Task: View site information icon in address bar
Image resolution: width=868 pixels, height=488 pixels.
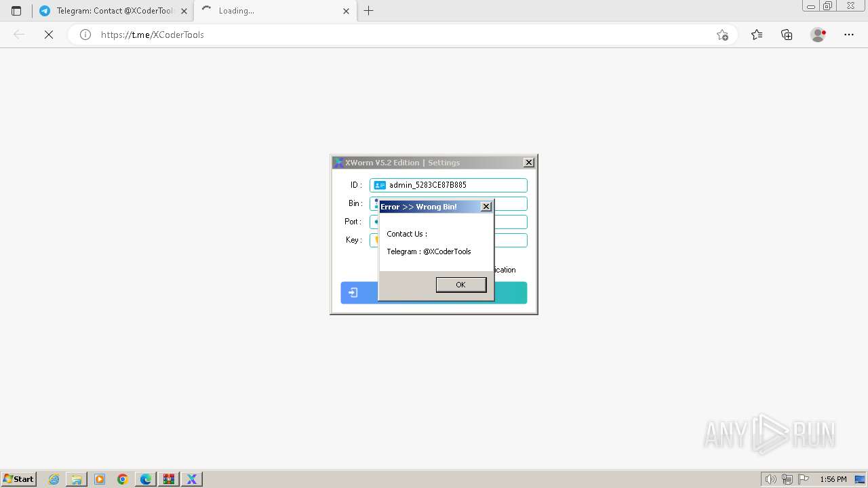Action: [x=85, y=35]
